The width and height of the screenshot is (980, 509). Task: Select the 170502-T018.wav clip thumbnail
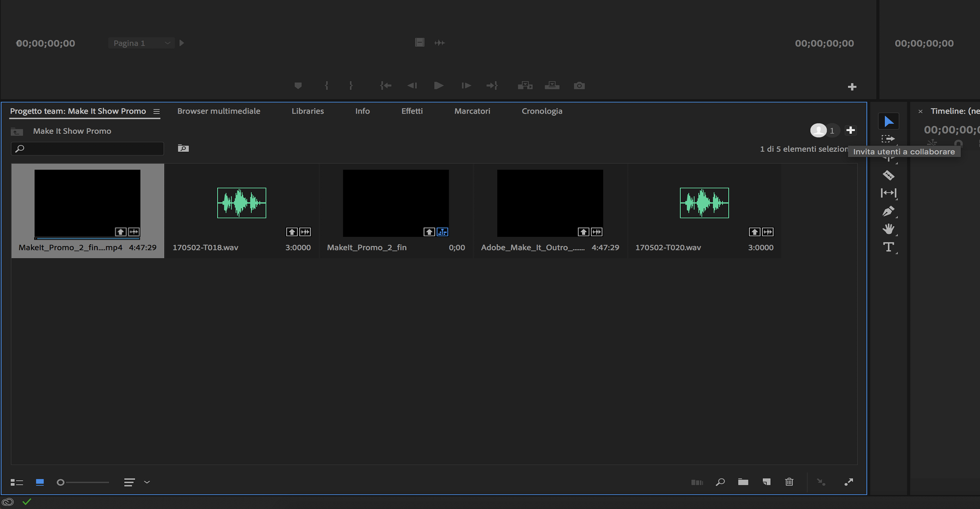click(241, 203)
